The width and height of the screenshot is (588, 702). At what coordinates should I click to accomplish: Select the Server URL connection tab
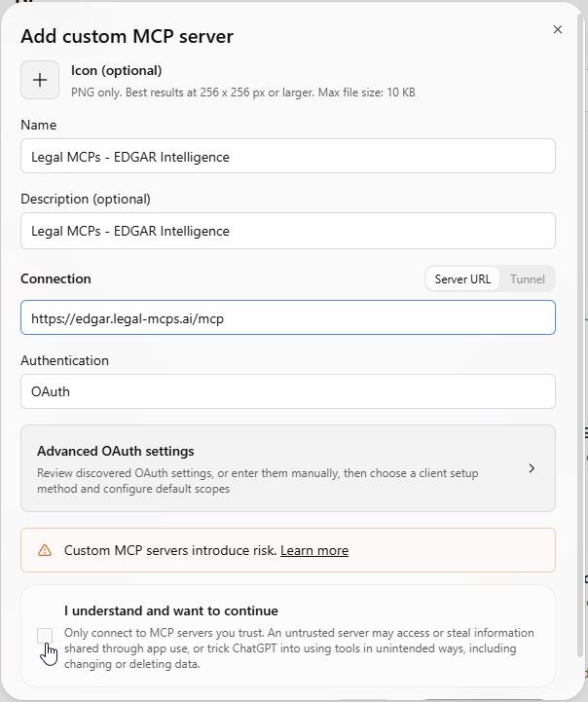tap(462, 278)
